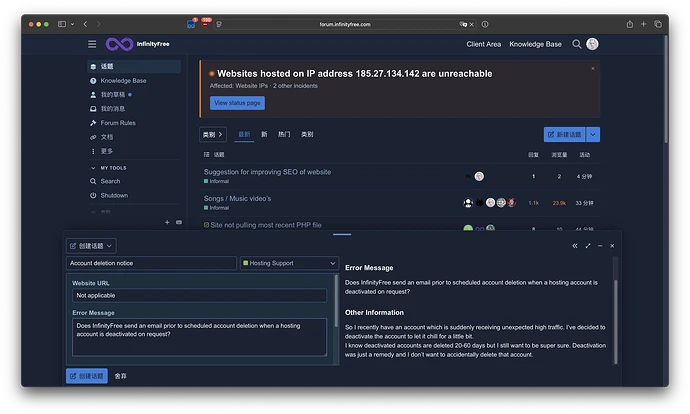690x414 pixels.
Task: Open the Hosting Support category selector
Action: point(289,263)
